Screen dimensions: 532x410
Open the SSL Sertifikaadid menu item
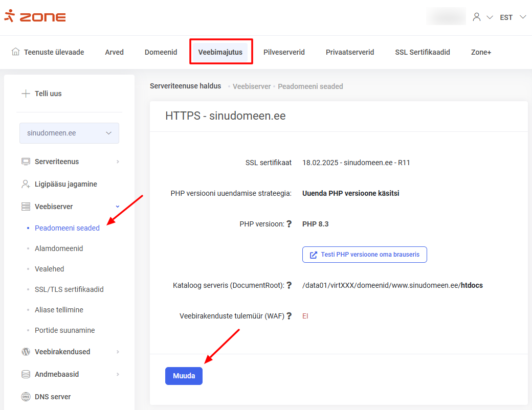[x=423, y=52]
